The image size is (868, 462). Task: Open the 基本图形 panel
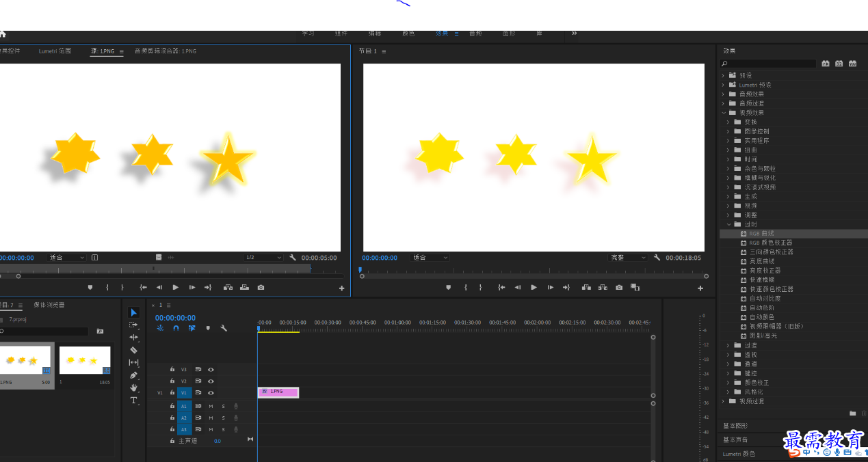point(736,426)
